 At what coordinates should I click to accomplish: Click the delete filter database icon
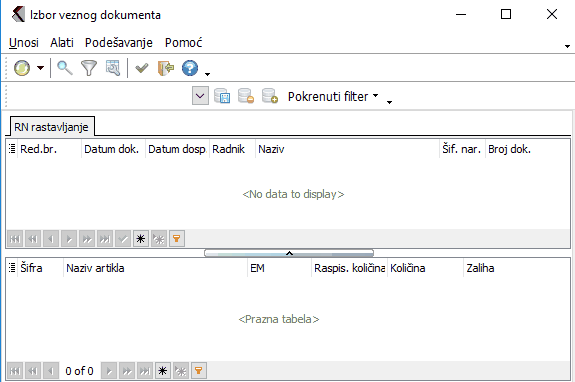pos(246,96)
